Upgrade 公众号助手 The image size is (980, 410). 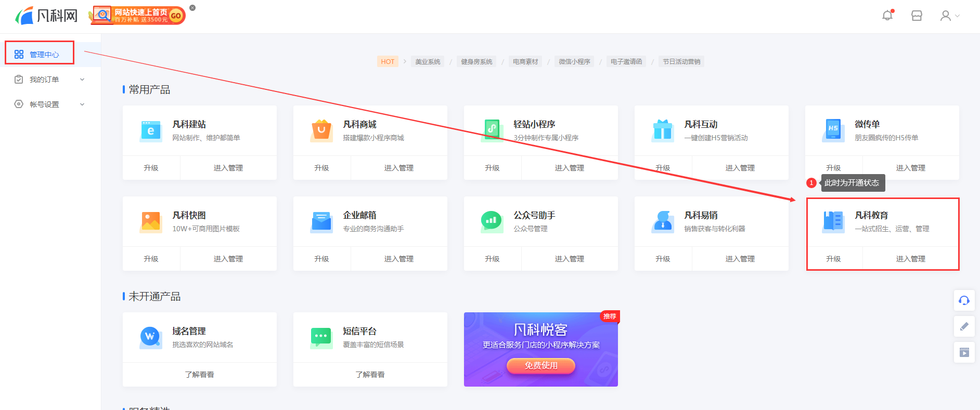click(x=492, y=259)
